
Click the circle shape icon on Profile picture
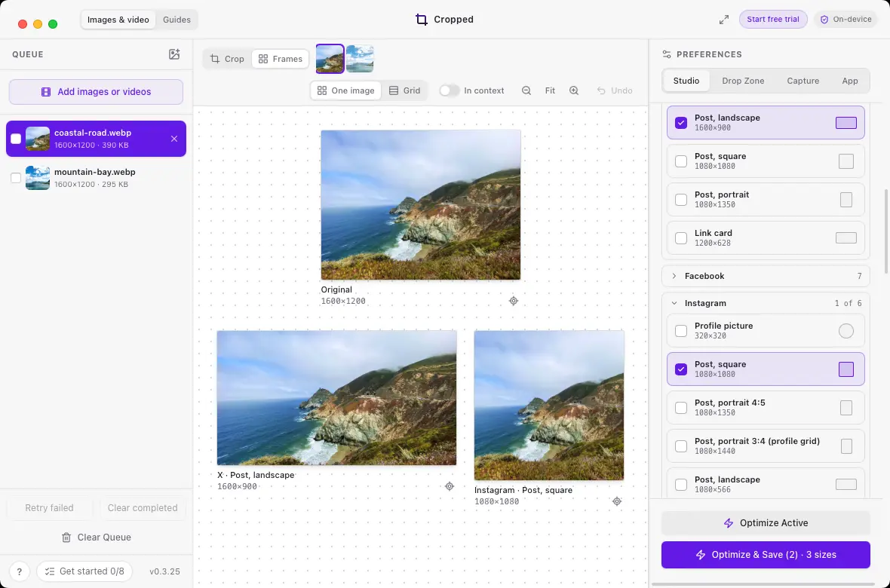point(845,331)
